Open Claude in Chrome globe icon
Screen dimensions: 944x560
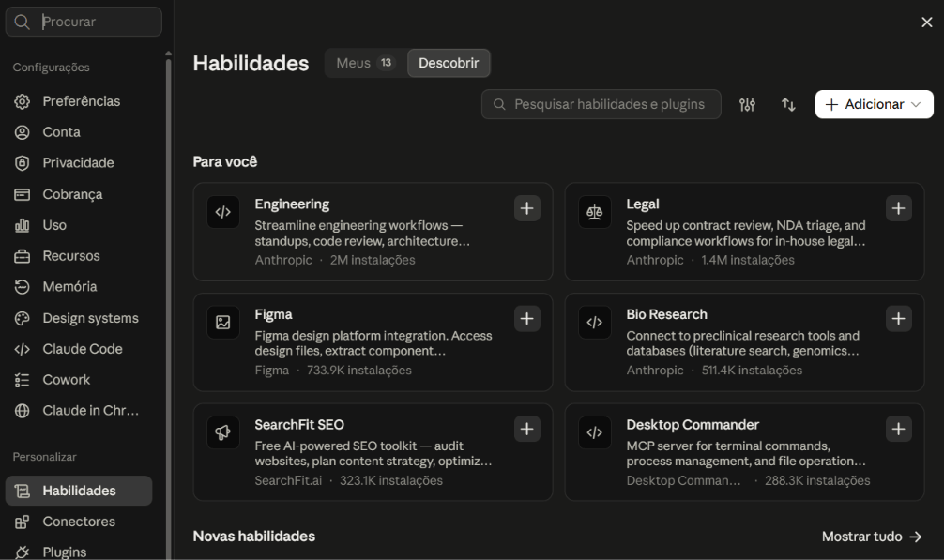23,411
